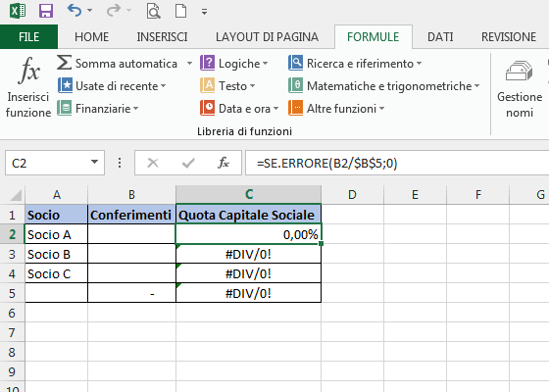Open the Name Box dropdown arrow
The height and width of the screenshot is (392, 549).
(94, 162)
